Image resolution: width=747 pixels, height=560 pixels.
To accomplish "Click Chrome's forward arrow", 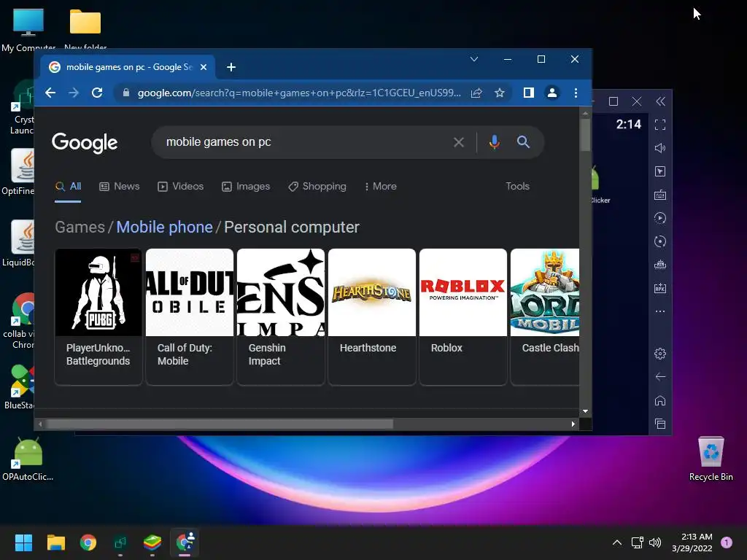I will (74, 93).
